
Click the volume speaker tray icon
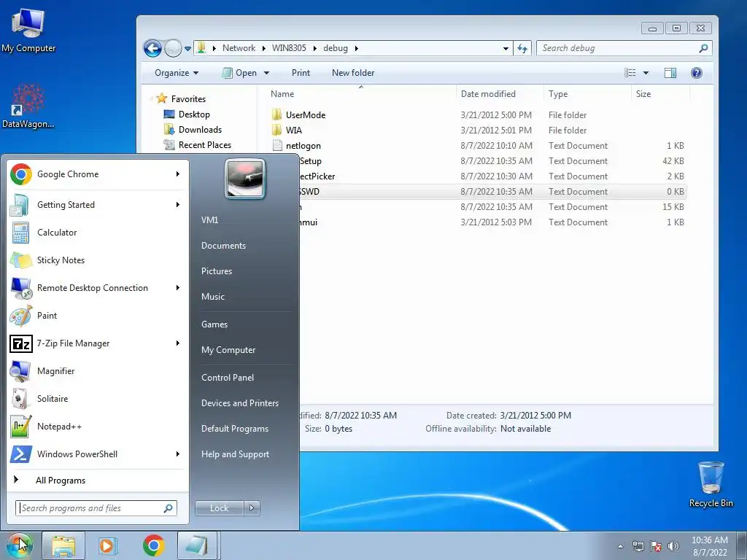tap(673, 546)
